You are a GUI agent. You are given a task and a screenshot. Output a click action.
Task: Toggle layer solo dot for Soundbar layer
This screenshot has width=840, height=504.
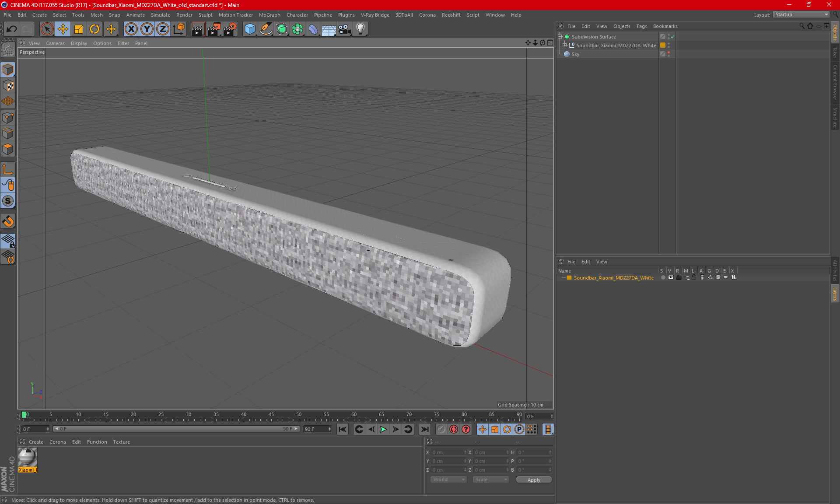click(663, 278)
